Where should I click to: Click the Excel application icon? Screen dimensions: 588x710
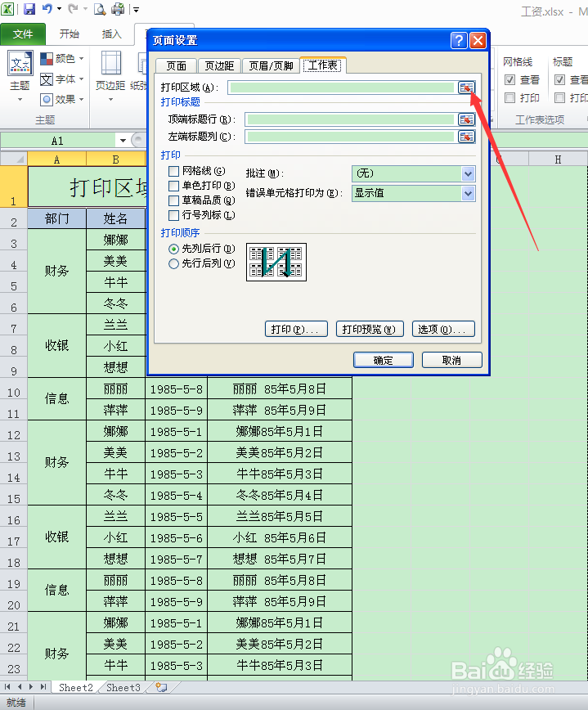[x=7, y=9]
